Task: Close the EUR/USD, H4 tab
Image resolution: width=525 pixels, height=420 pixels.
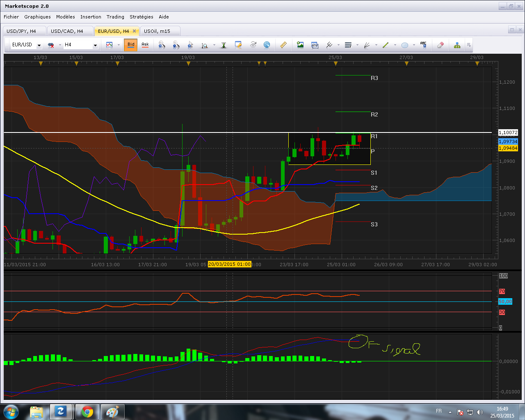Action: (134, 31)
